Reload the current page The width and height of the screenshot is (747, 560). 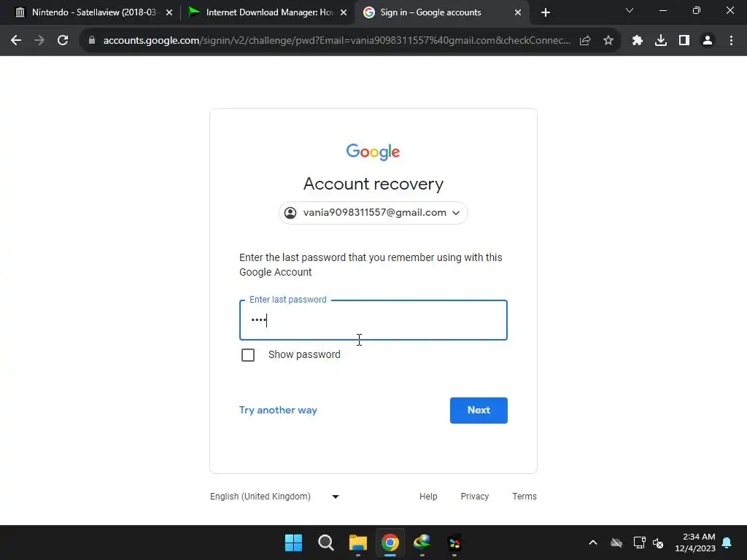pyautogui.click(x=63, y=41)
